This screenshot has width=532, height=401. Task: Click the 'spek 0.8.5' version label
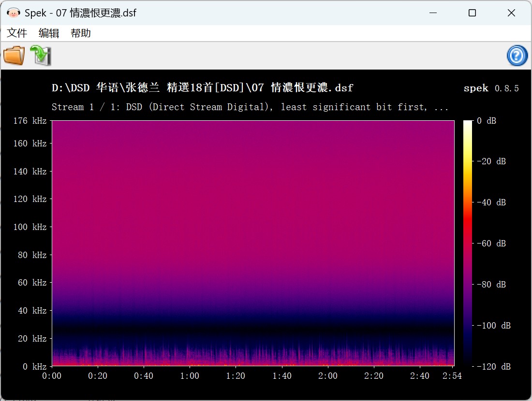click(491, 88)
